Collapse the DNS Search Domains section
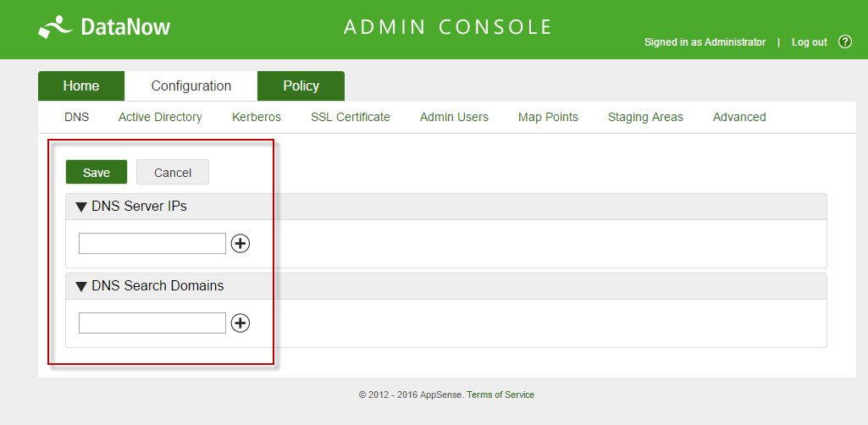868x425 pixels. pyautogui.click(x=81, y=287)
